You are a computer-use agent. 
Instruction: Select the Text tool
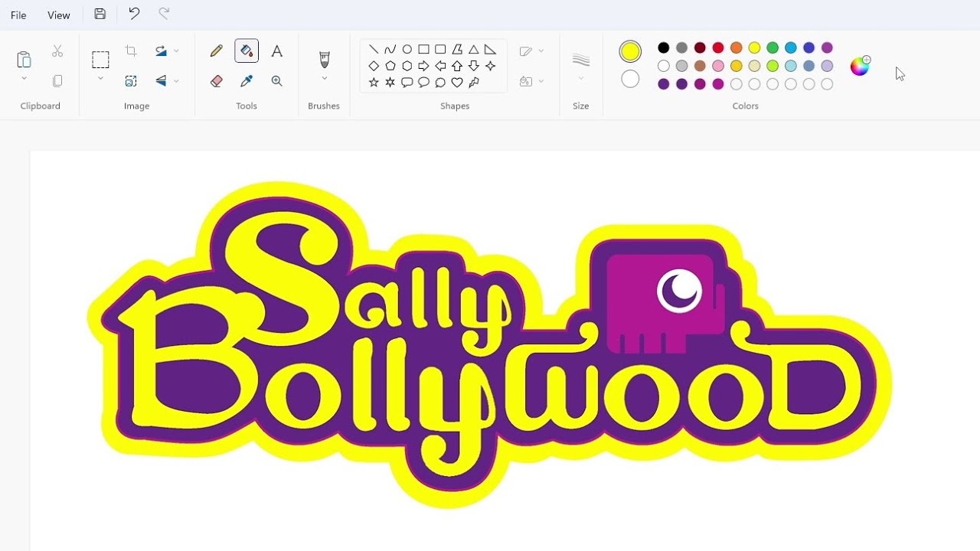(277, 51)
